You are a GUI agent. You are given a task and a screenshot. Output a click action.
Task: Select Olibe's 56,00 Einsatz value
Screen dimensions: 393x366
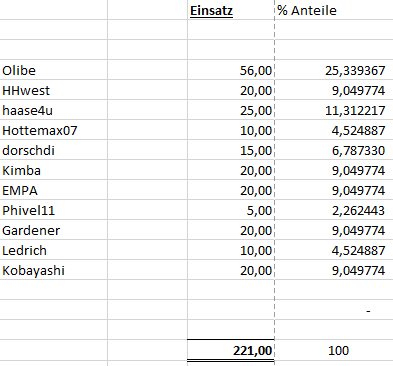231,70
